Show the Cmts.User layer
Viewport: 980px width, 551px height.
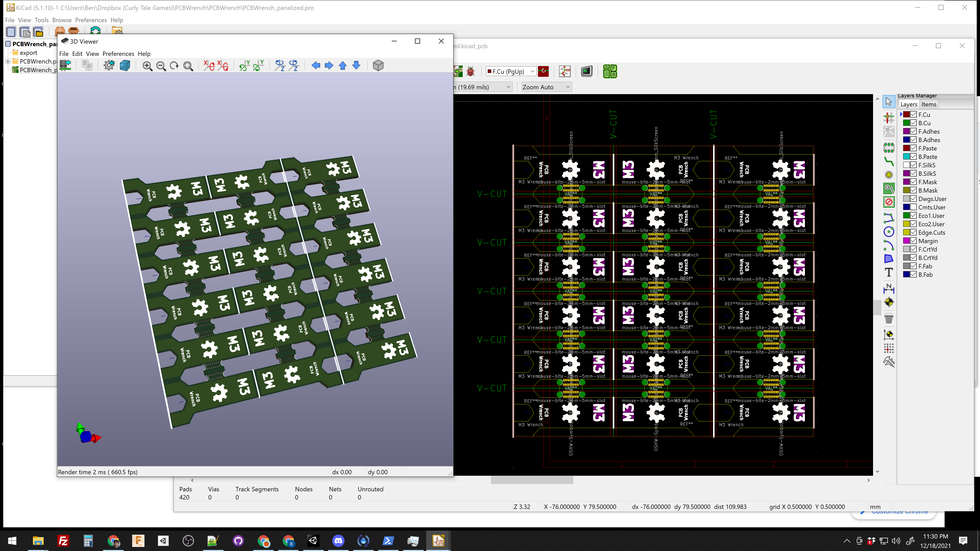pyautogui.click(x=913, y=207)
